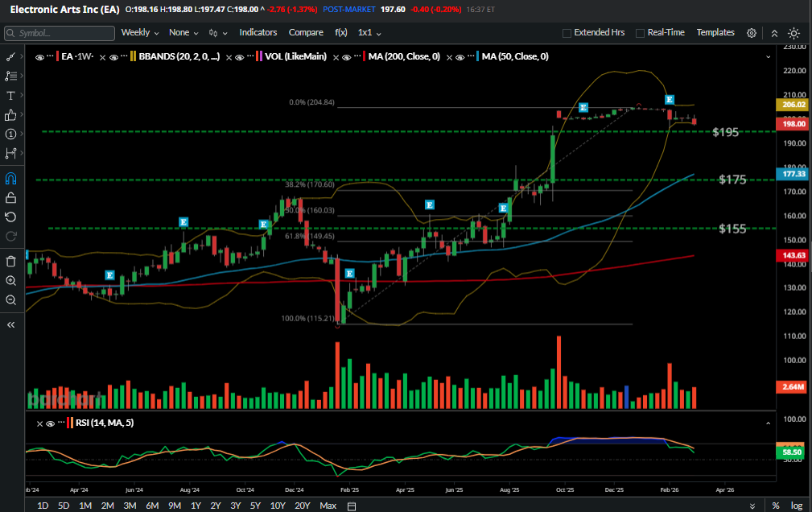Set range to 1D
Viewport: 812px width, 512px height.
pos(43,506)
